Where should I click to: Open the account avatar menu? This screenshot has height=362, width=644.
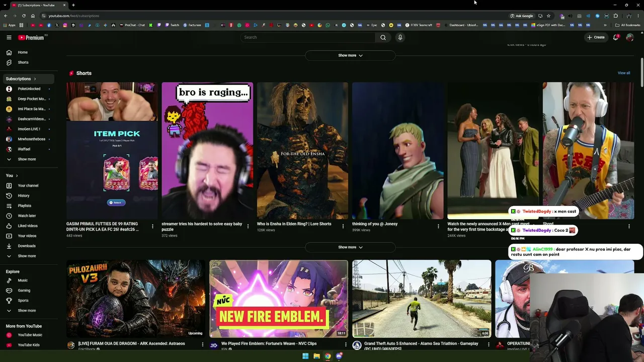(x=629, y=37)
